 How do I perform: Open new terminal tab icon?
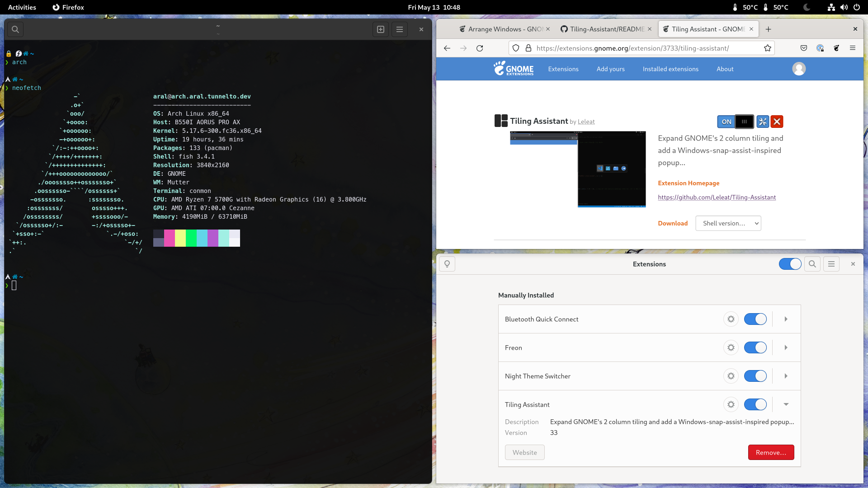[x=381, y=29]
